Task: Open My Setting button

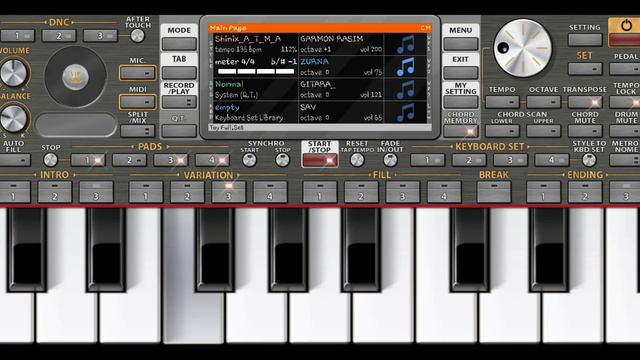Action: [461, 102]
